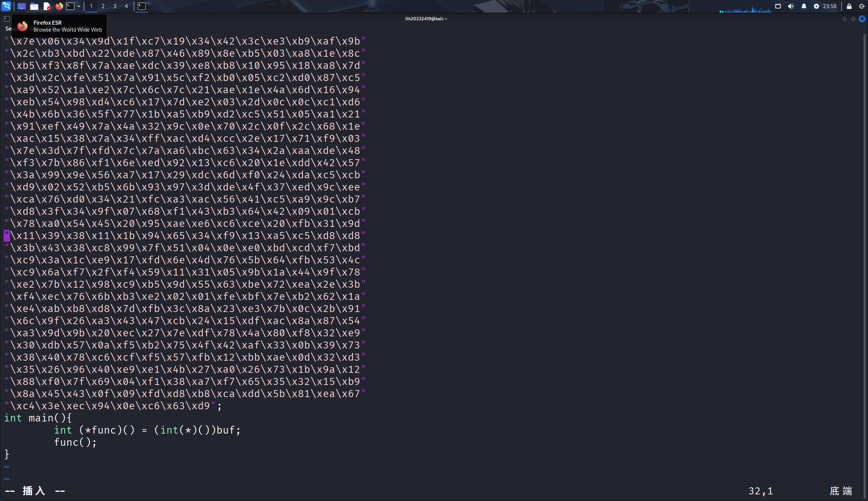Click the 23:58 clock
Screen dimensions: 868x501
[830, 6]
